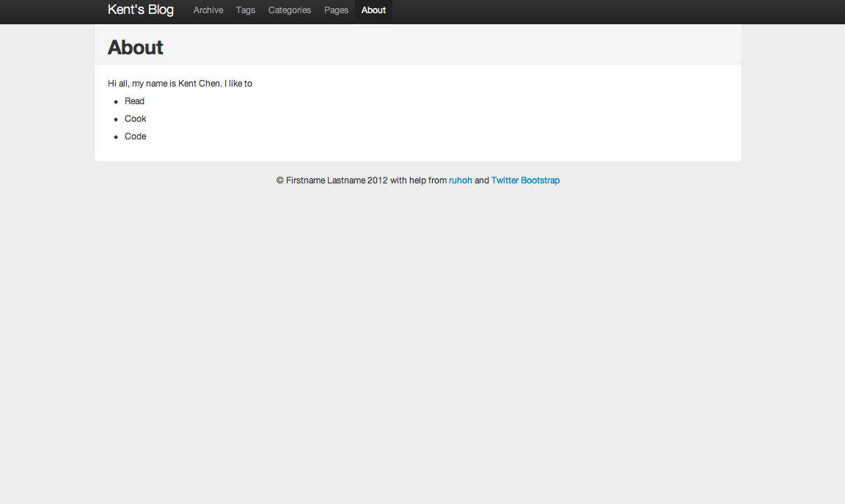Click the bullet beside Read
The width and height of the screenshot is (845, 504).
click(x=116, y=102)
